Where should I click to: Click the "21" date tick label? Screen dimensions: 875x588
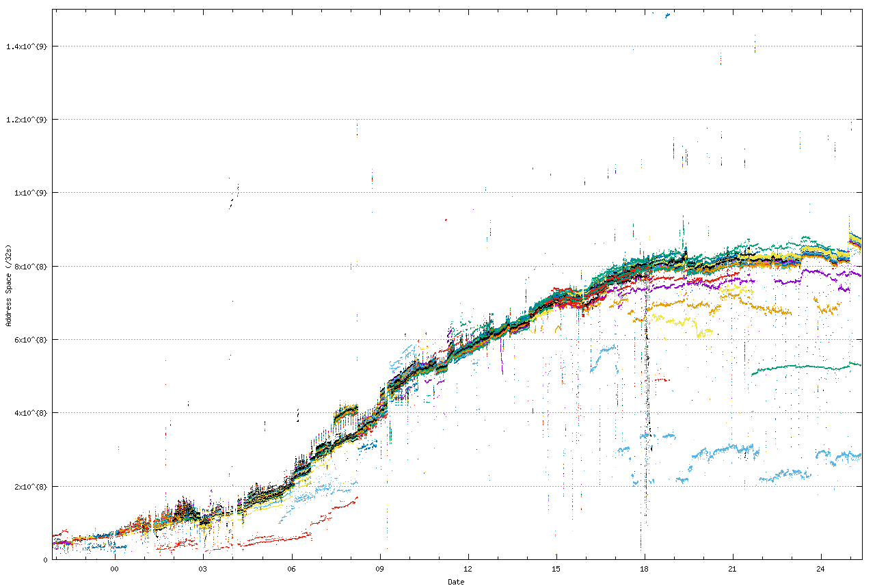(x=733, y=569)
